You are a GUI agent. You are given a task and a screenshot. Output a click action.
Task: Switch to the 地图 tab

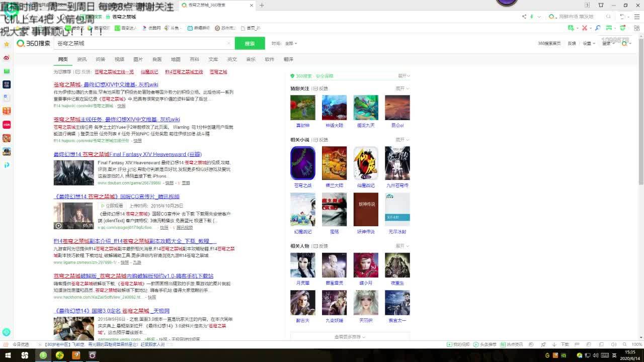point(176,59)
